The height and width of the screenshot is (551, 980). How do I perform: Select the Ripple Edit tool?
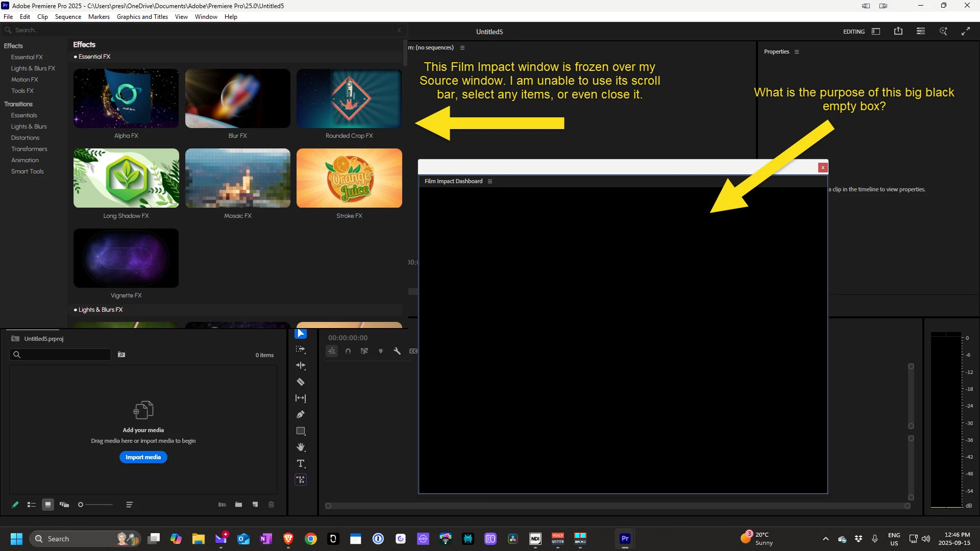301,366
